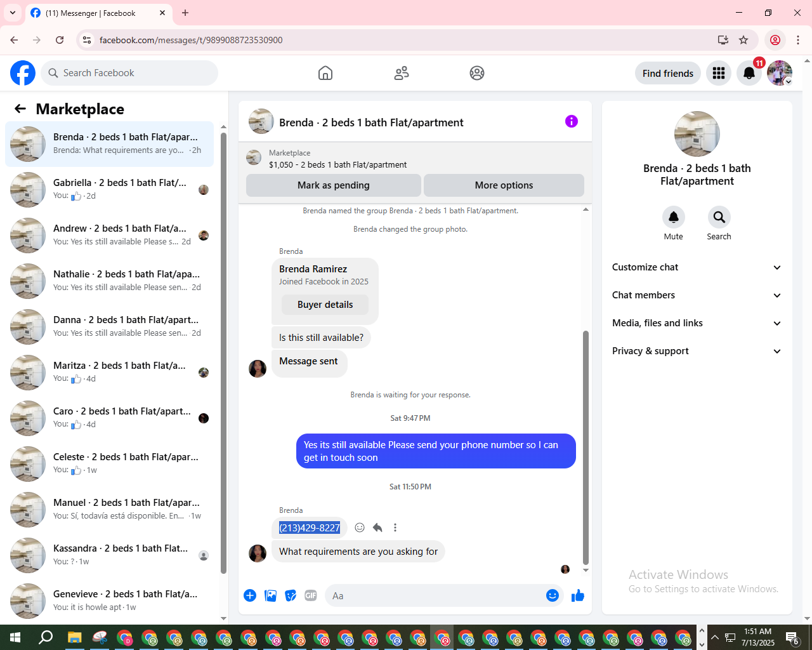This screenshot has width=812, height=650.
Task: Select the Messenger | Facebook browser tab
Action: (98, 13)
